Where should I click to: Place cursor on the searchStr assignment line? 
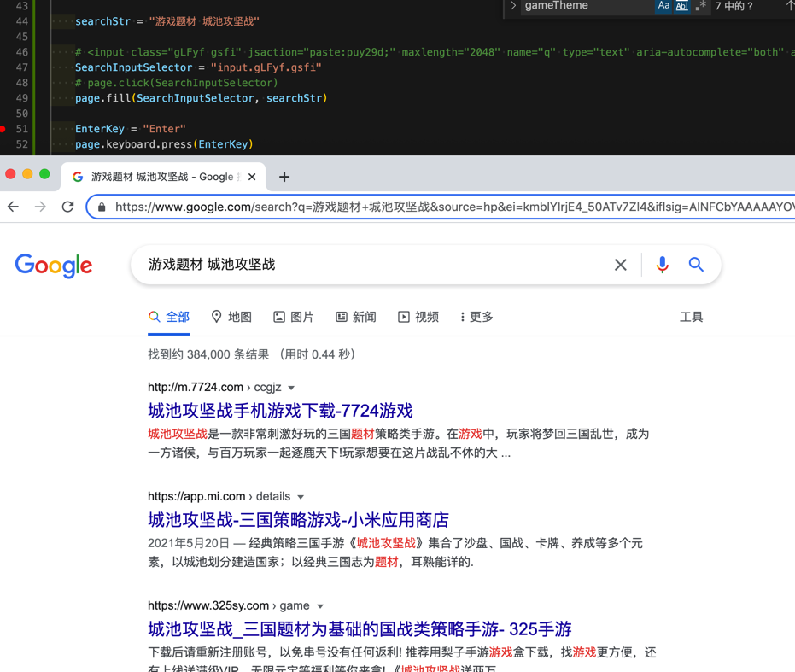click(x=167, y=21)
